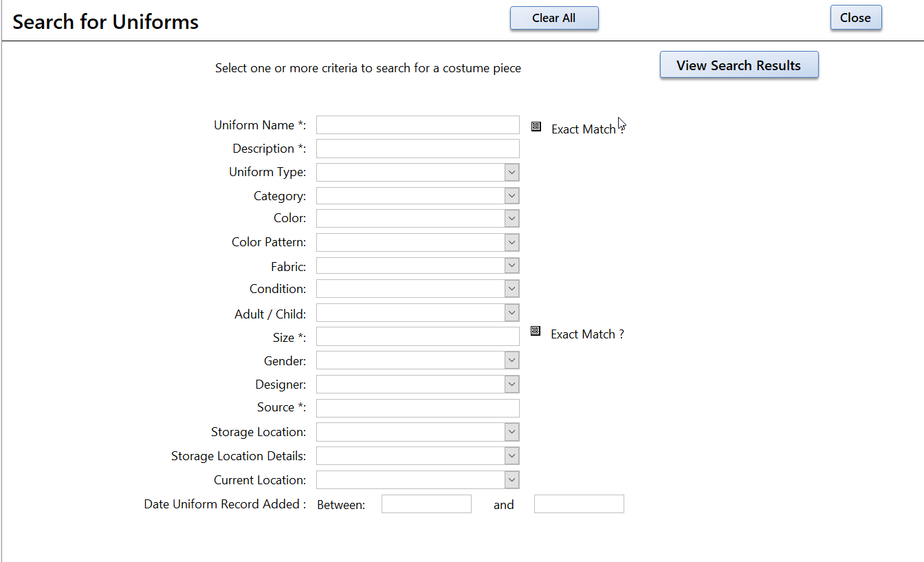Expand the Storage Location dropdown

coord(511,431)
